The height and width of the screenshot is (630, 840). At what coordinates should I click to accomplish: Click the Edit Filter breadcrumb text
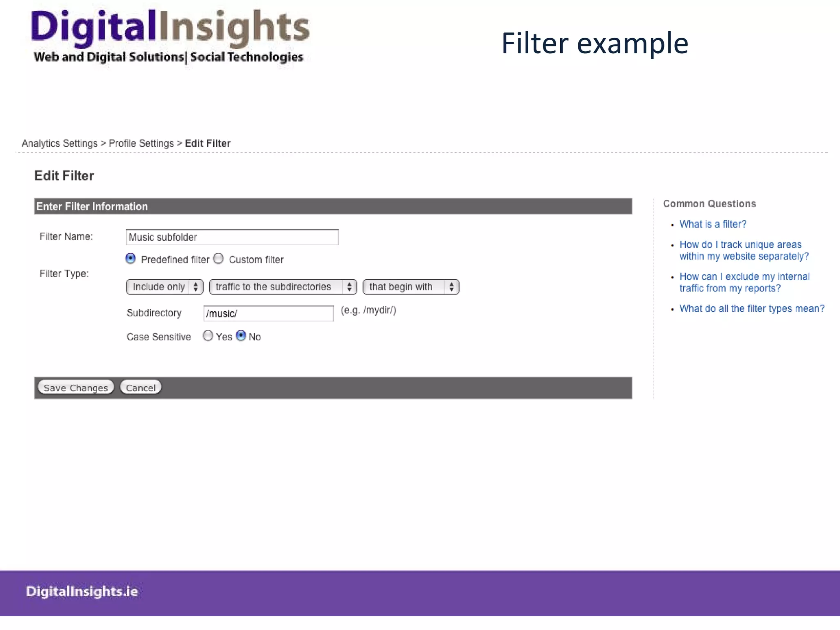[208, 143]
